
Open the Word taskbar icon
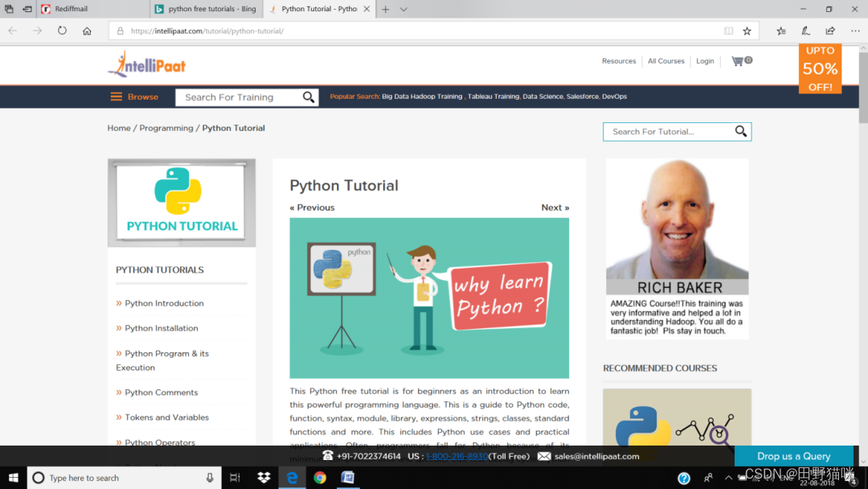[x=348, y=478]
